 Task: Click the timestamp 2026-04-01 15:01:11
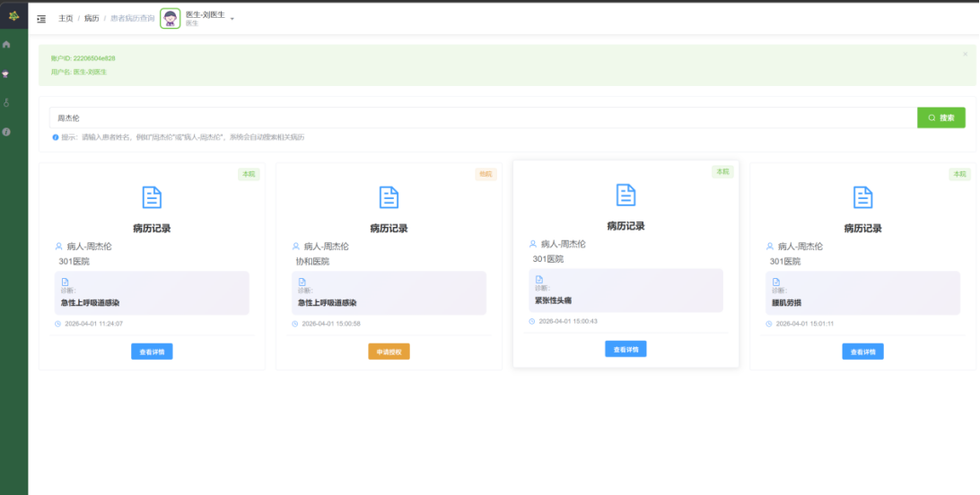(x=805, y=324)
